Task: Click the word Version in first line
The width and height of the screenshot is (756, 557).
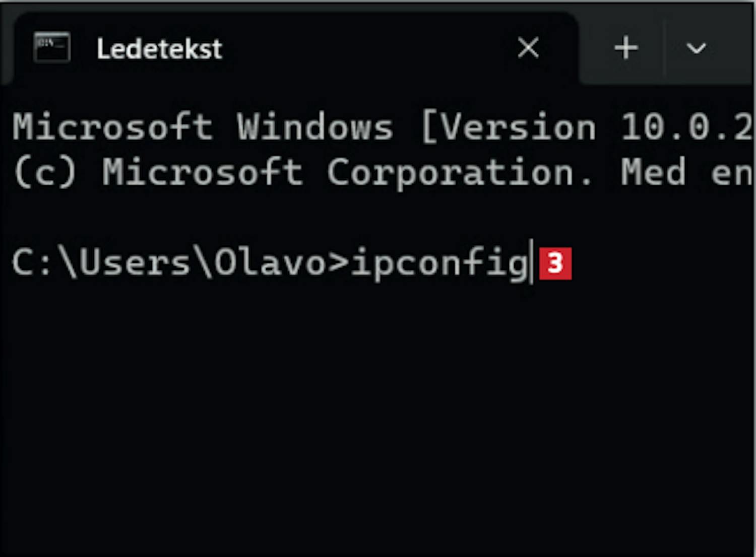Action: (x=518, y=126)
